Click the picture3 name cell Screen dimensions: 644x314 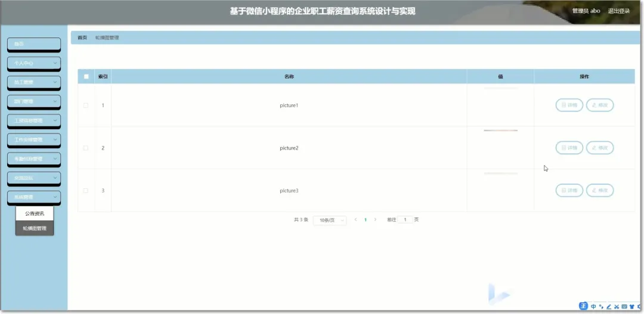click(289, 191)
